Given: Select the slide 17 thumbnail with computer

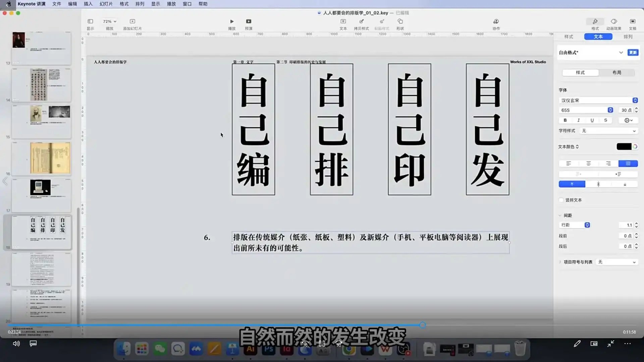Looking at the screenshot, I should pyautogui.click(x=41, y=195).
